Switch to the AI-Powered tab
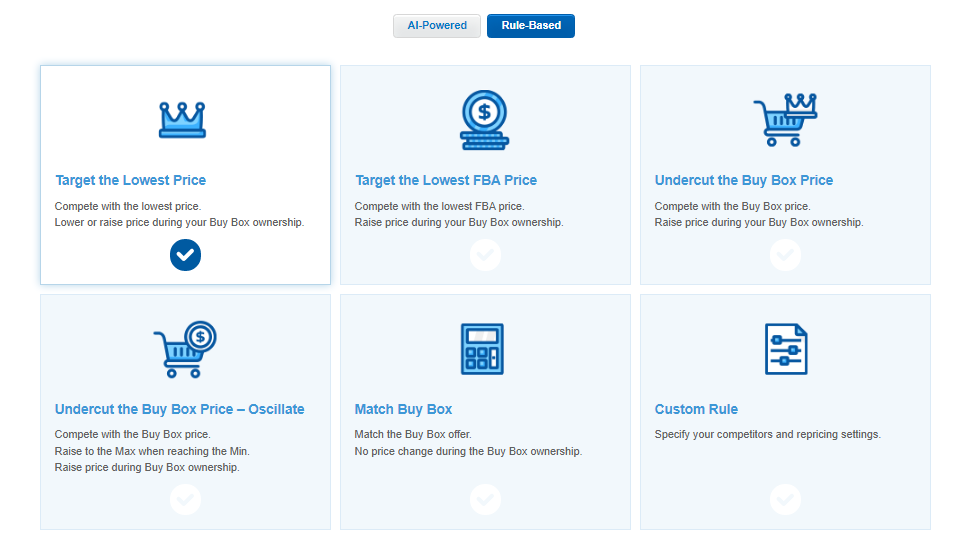Screen dimensions: 970x537 (437, 26)
